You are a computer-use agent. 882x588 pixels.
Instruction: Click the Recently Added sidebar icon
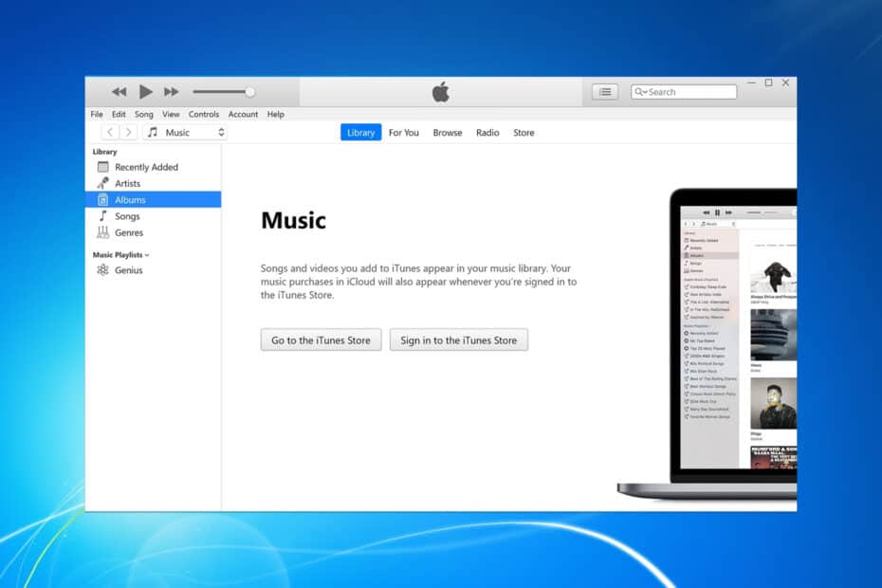[x=103, y=167]
